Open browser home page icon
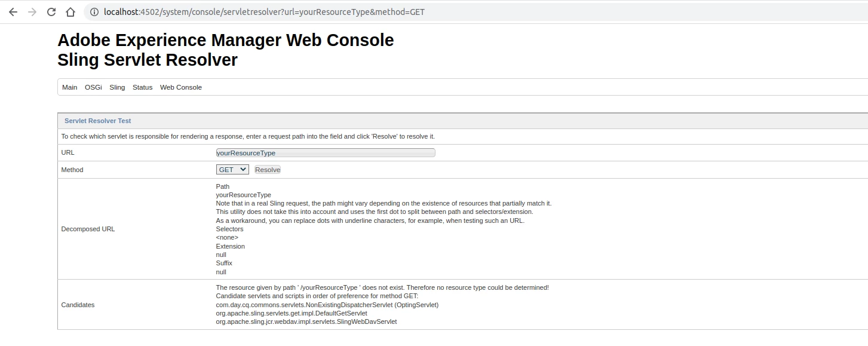The width and height of the screenshot is (868, 346). coord(70,12)
